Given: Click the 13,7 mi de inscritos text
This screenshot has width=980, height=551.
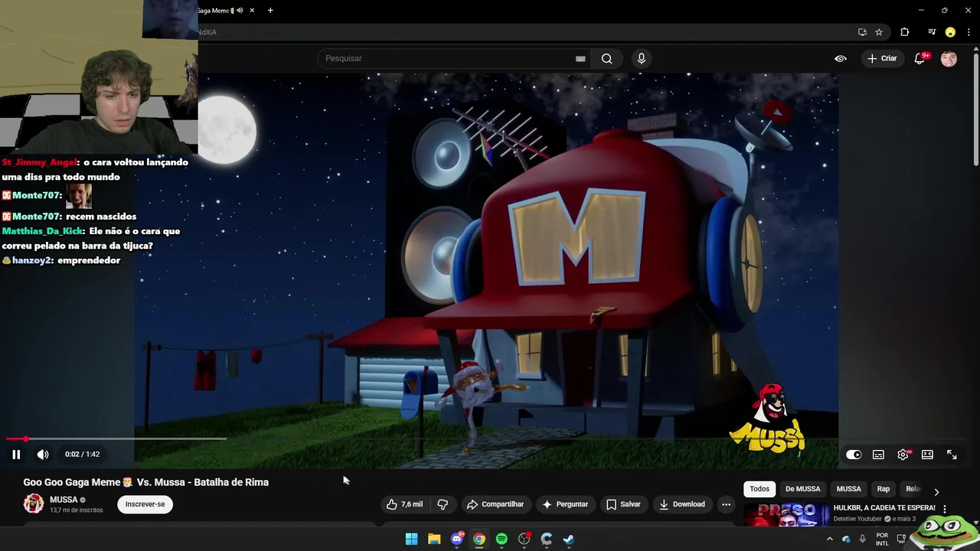Looking at the screenshot, I should [77, 510].
